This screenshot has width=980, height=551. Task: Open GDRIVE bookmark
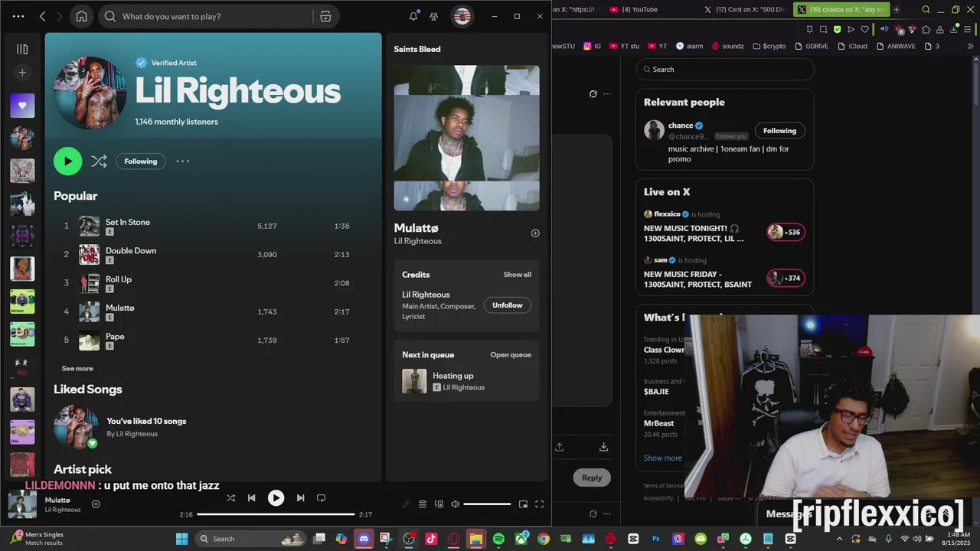click(x=812, y=46)
